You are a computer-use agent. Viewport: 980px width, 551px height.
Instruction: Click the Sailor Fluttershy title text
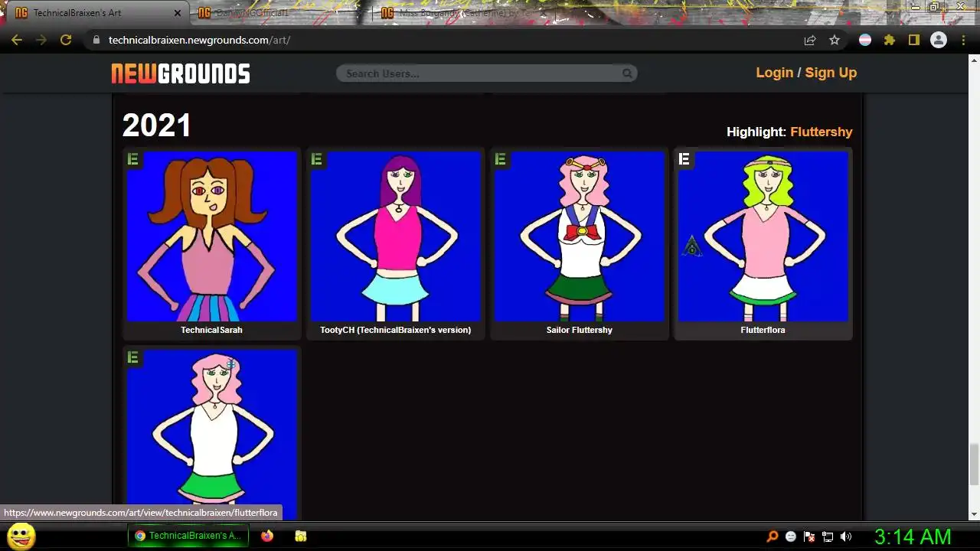[579, 330]
